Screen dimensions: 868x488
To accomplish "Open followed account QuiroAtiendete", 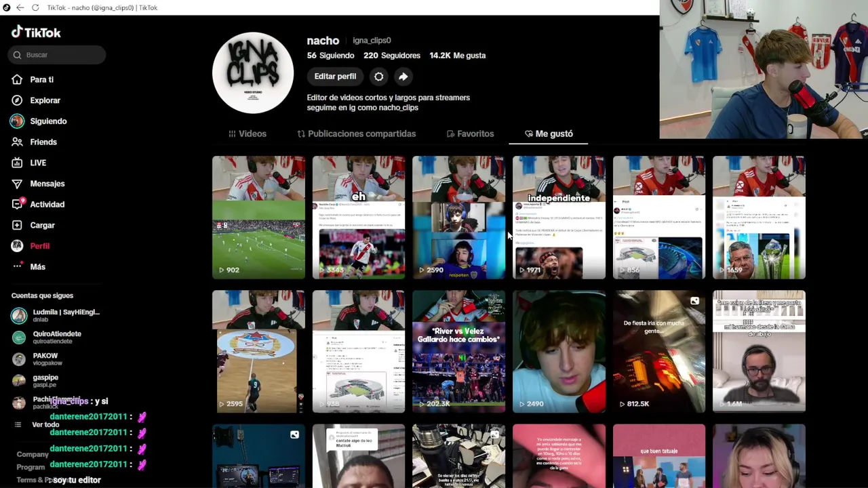I will coord(58,337).
